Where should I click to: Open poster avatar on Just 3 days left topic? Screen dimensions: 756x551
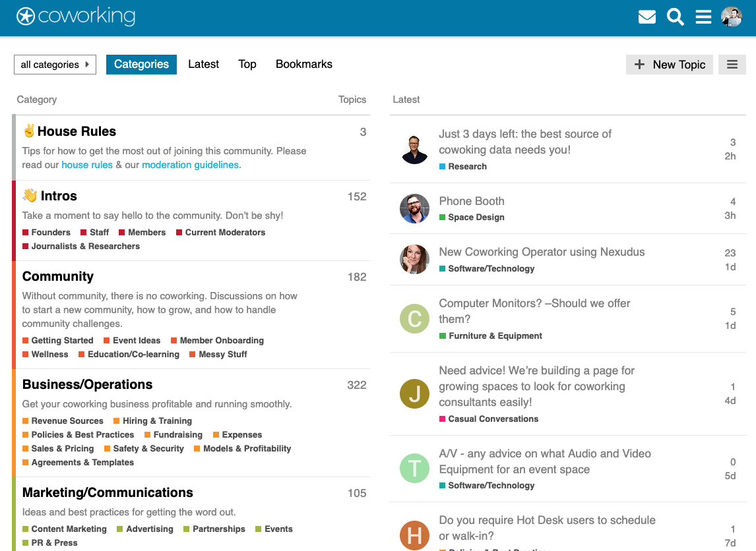415,150
